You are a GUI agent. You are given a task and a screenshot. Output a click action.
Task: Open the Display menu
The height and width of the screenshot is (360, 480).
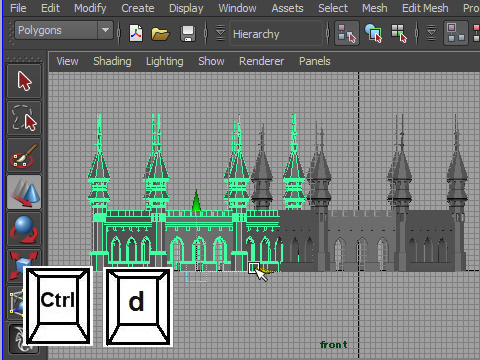click(x=186, y=8)
